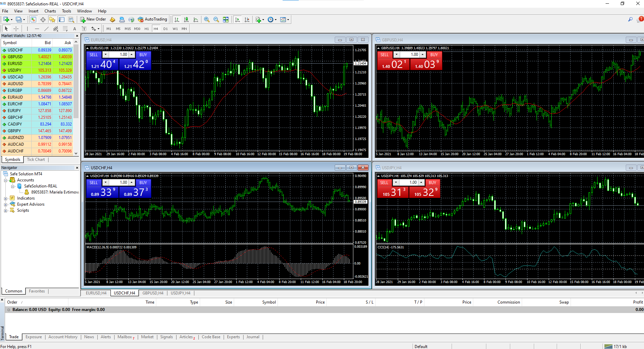Open the Account History terminal tab
The width and height of the screenshot is (644, 349).
coord(63,337)
